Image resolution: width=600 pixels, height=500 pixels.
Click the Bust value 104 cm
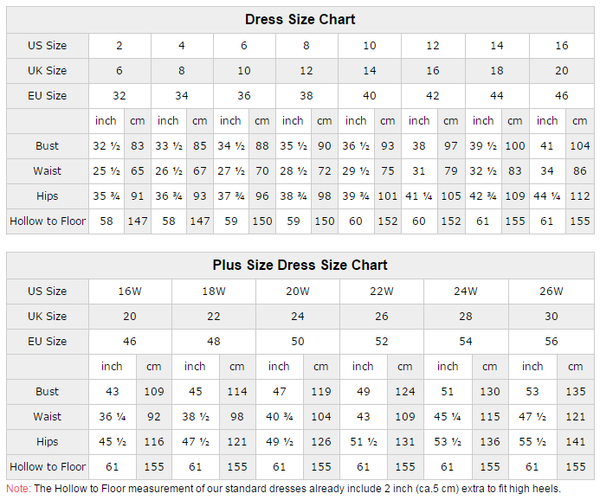580,146
